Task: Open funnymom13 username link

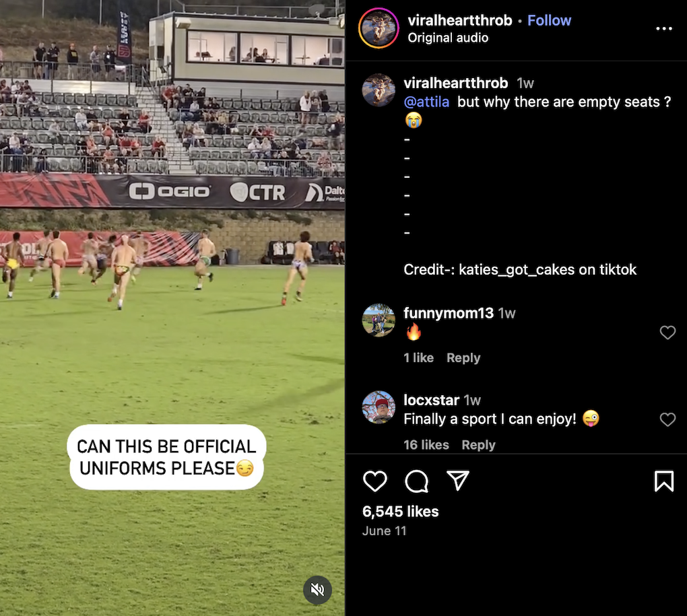Action: coord(448,313)
